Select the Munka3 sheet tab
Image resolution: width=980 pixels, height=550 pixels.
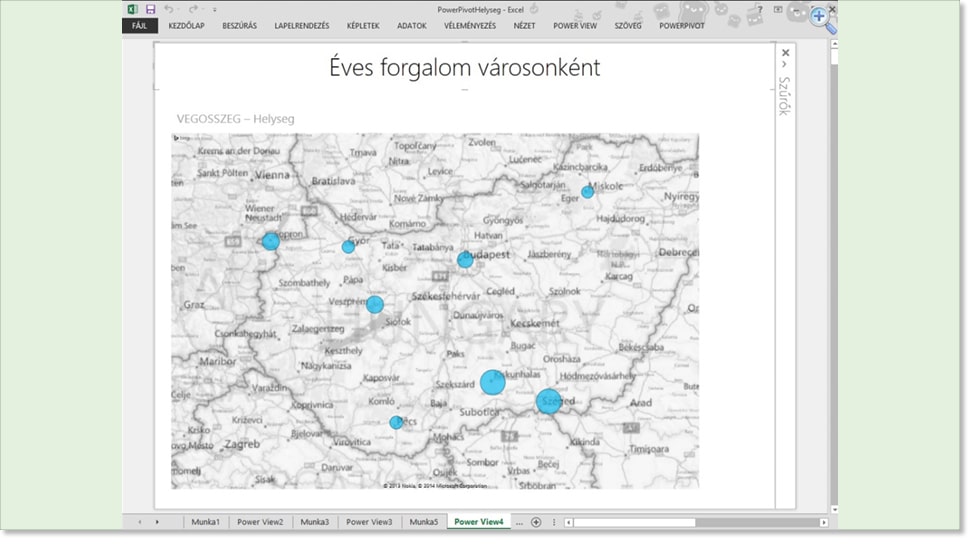(x=314, y=522)
